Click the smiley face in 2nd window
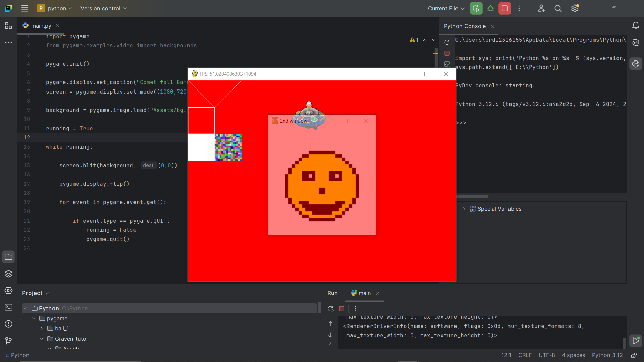 [x=322, y=186]
